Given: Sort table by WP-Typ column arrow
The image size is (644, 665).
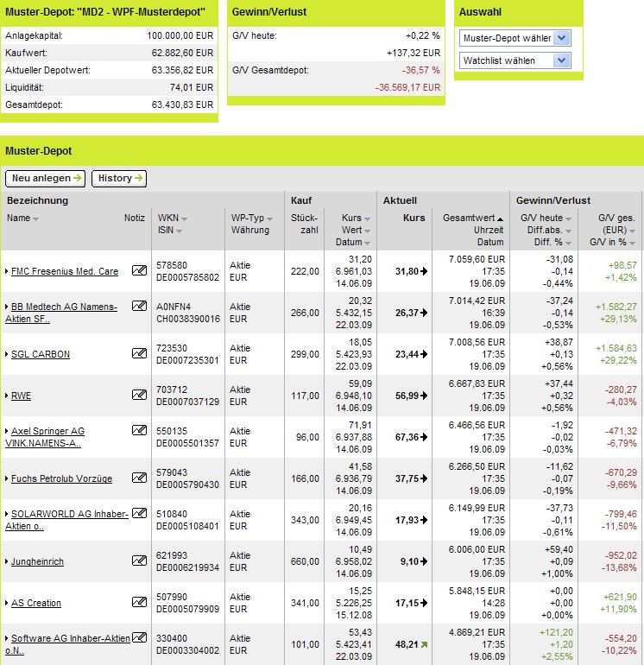Looking at the screenshot, I should 269,218.
